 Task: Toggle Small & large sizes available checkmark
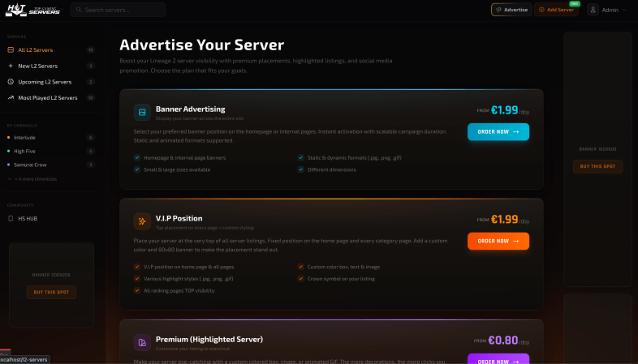[x=137, y=169]
